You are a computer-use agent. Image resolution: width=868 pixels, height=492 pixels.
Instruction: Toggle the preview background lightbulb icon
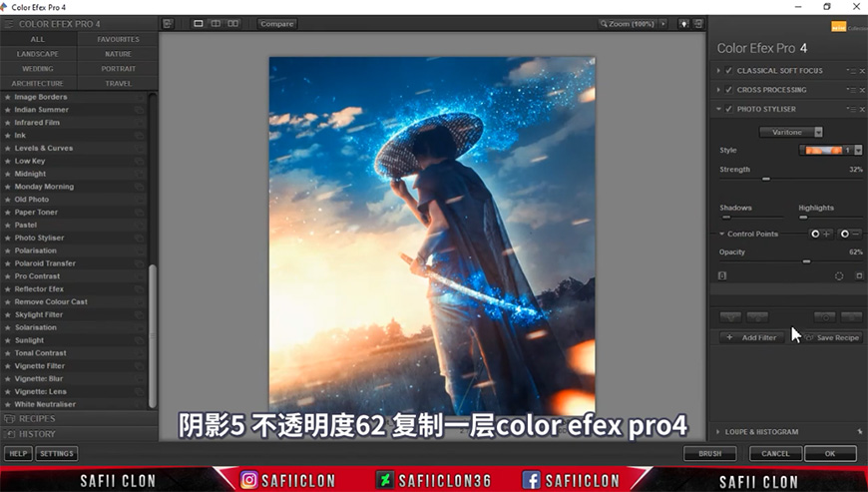pos(684,24)
